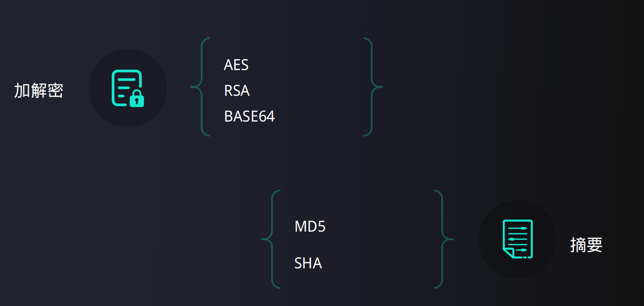Click the digest document icon

517,239
